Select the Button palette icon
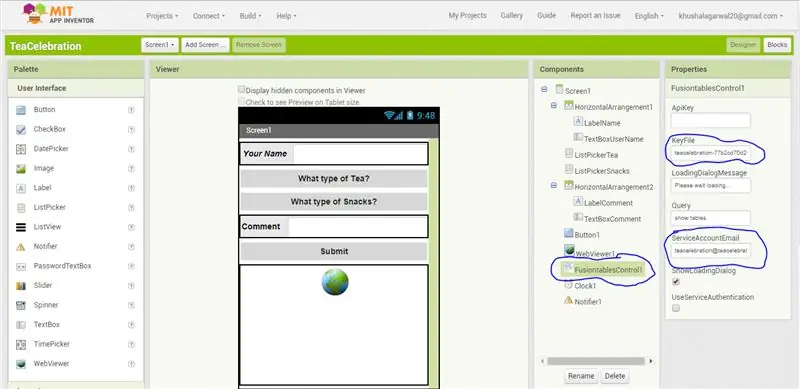800x389 pixels. pyautogui.click(x=21, y=110)
